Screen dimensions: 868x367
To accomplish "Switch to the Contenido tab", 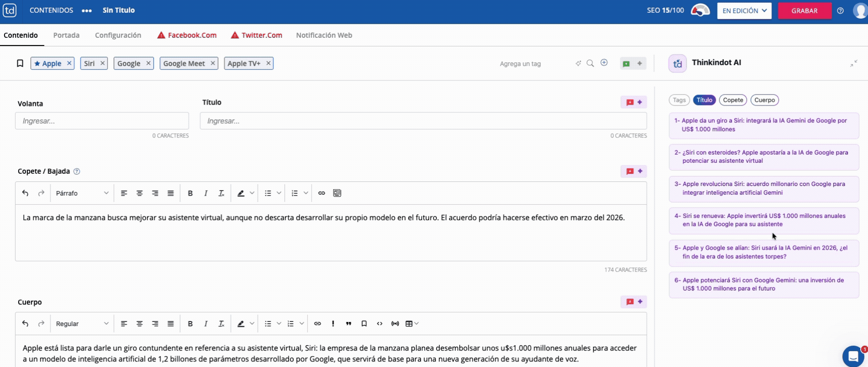I will [x=21, y=35].
